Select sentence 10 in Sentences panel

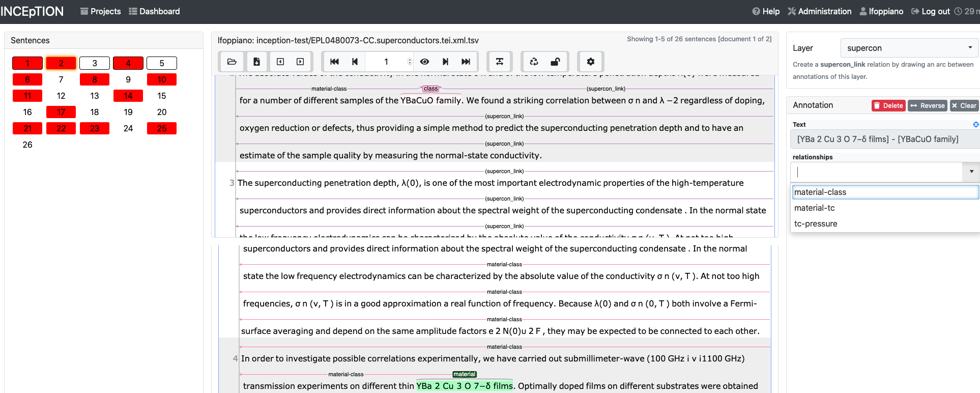coord(162,79)
